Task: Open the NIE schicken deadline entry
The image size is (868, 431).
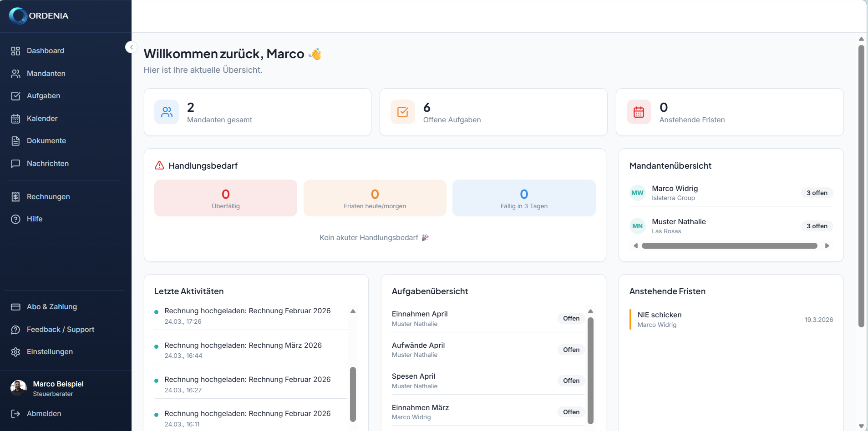Action: point(731,319)
